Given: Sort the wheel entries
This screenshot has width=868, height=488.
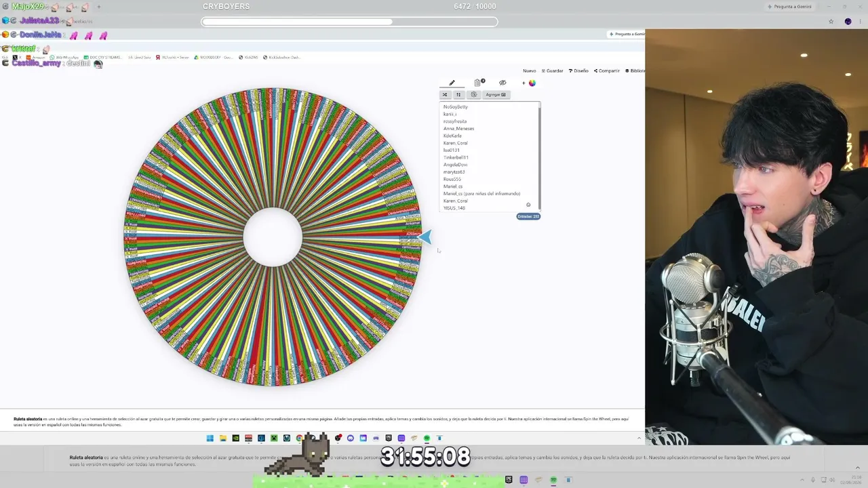Looking at the screenshot, I should 458,94.
